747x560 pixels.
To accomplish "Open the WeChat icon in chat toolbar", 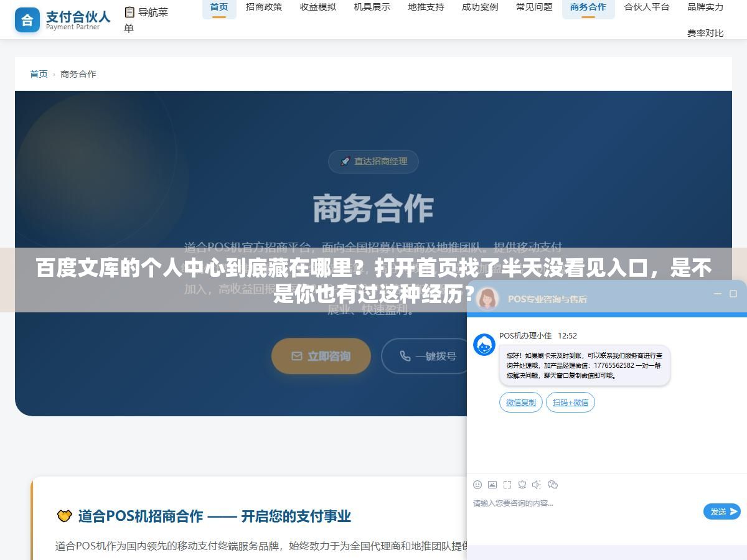I will [552, 484].
